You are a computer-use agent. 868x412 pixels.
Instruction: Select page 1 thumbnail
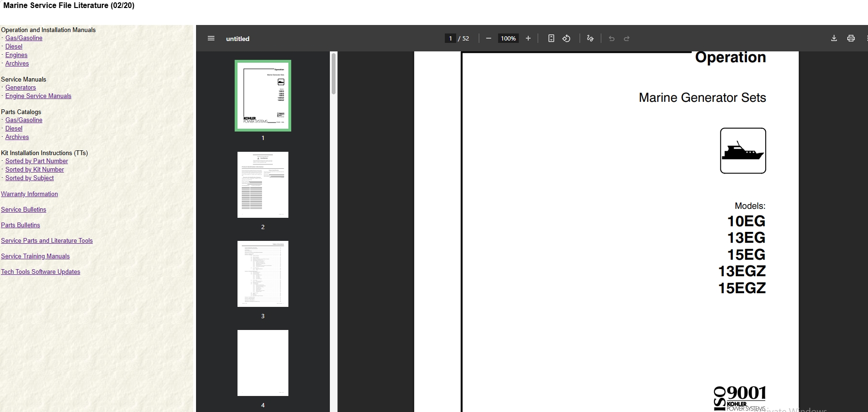point(263,96)
